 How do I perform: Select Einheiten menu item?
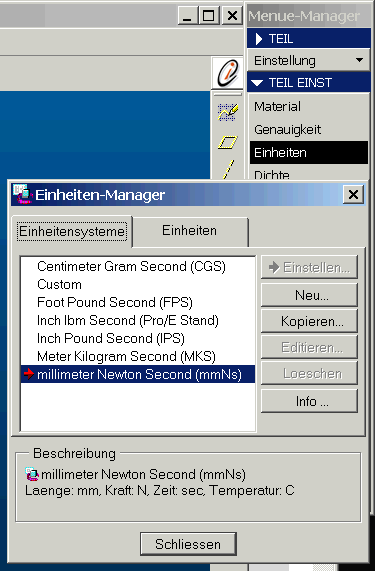[x=309, y=153]
